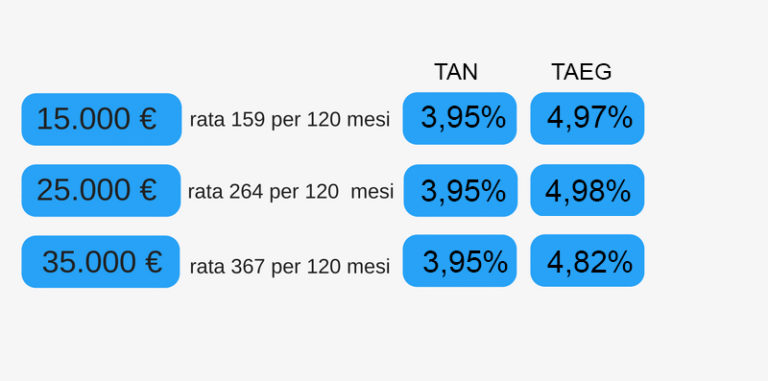Click the second row 3,95% TAN box
The image size is (768, 381).
(460, 190)
